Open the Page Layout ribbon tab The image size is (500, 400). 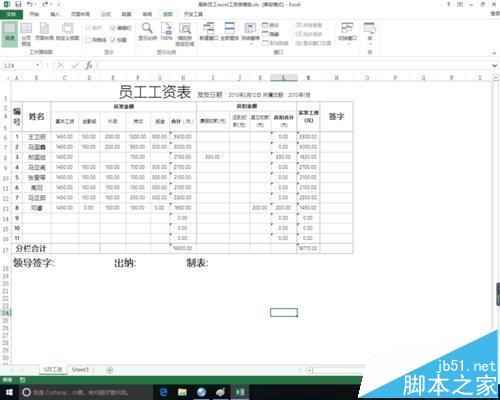80,14
